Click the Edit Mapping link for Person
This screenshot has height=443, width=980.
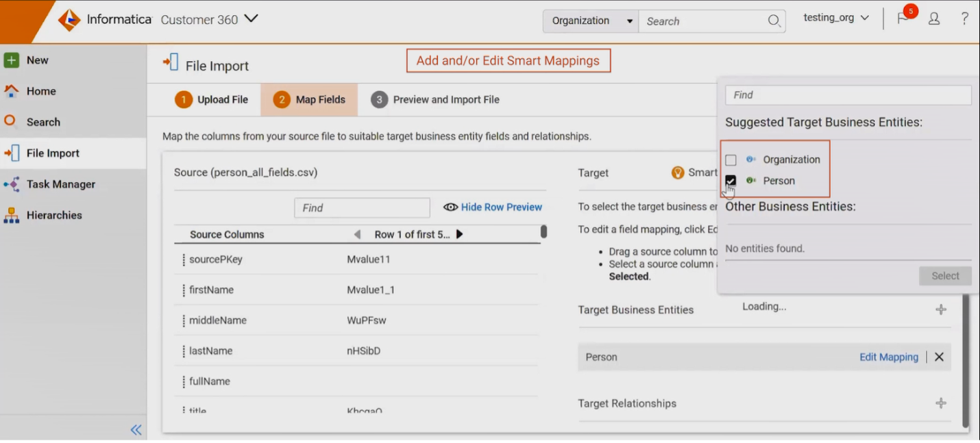pos(888,357)
